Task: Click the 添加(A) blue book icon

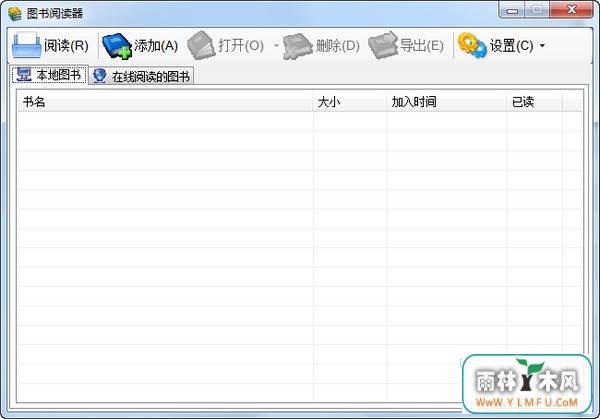Action: point(117,46)
